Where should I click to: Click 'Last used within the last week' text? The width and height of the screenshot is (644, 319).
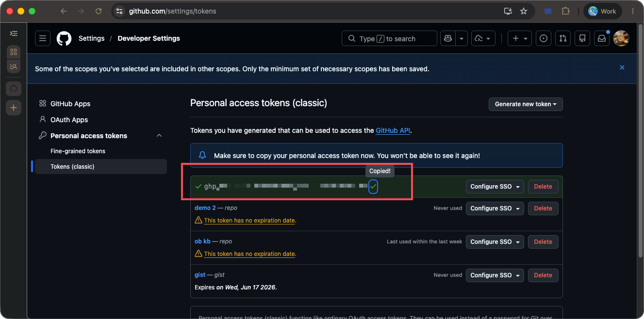[425, 241]
